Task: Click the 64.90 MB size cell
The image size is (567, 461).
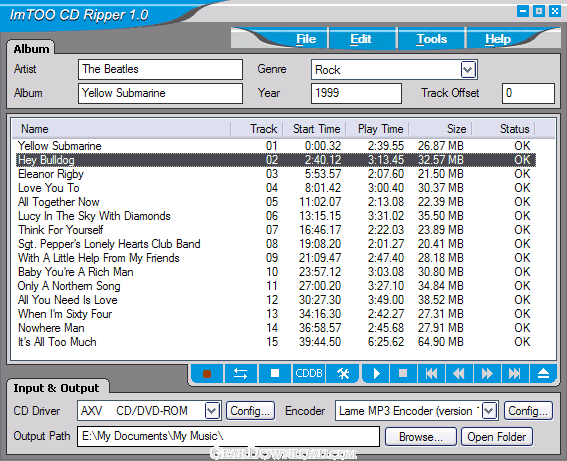Action: pos(440,342)
